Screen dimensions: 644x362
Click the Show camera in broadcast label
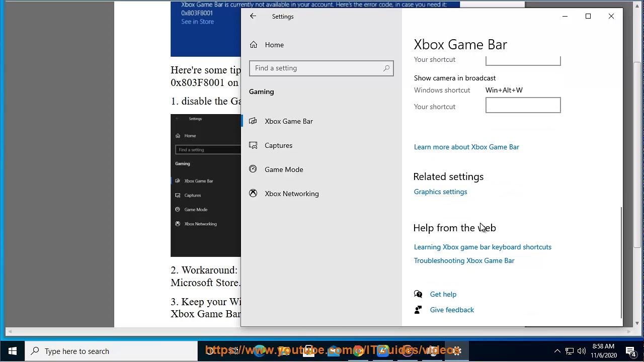point(455,78)
